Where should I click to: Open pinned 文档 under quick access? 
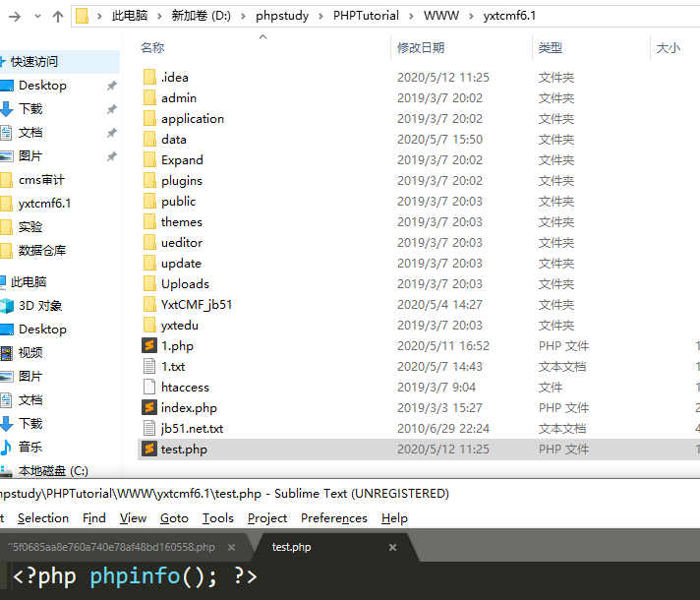[x=30, y=133]
